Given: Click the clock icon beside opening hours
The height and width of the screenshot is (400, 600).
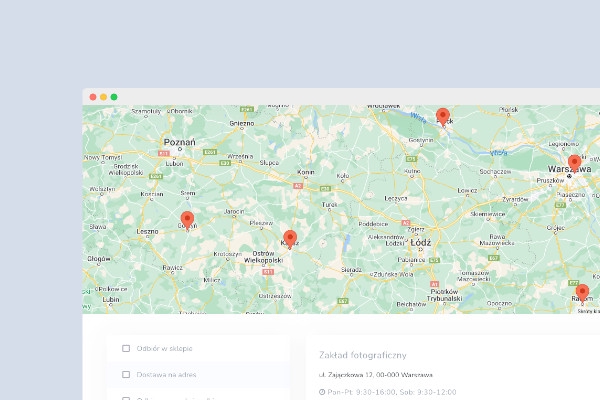Looking at the screenshot, I should 322,391.
